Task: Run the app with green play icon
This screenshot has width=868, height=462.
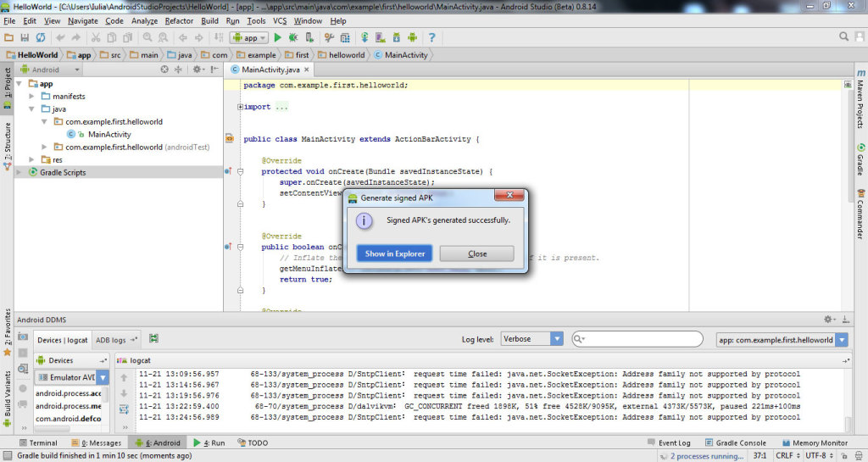Action: point(278,37)
